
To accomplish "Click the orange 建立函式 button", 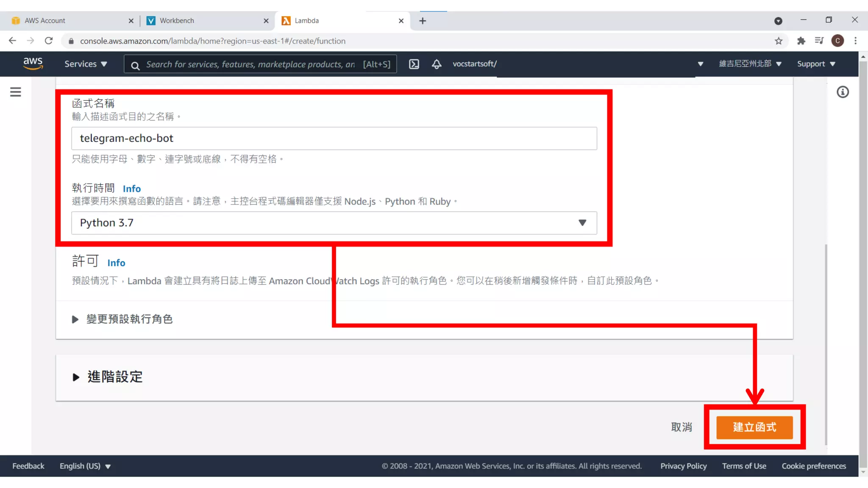I will coord(754,427).
